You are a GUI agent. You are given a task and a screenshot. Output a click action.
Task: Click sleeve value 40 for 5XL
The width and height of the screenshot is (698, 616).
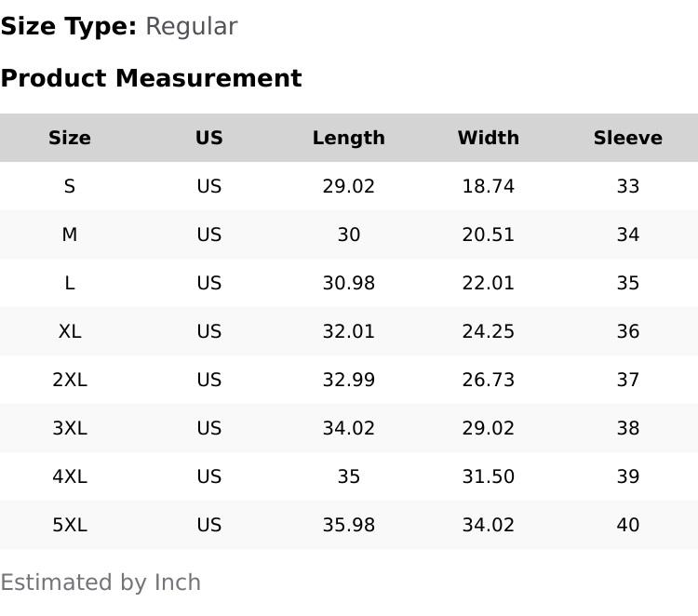click(x=627, y=525)
